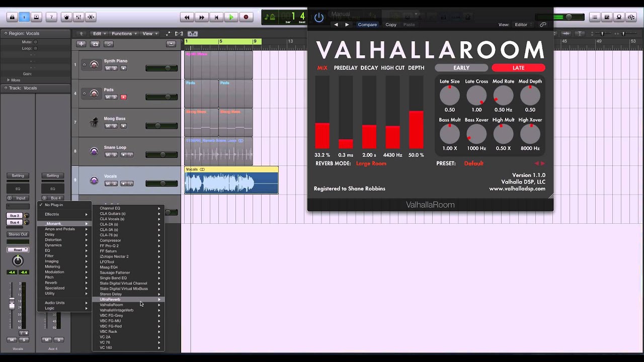The width and height of the screenshot is (644, 362).
Task: Open the Functions menu dropdown
Action: 124,34
